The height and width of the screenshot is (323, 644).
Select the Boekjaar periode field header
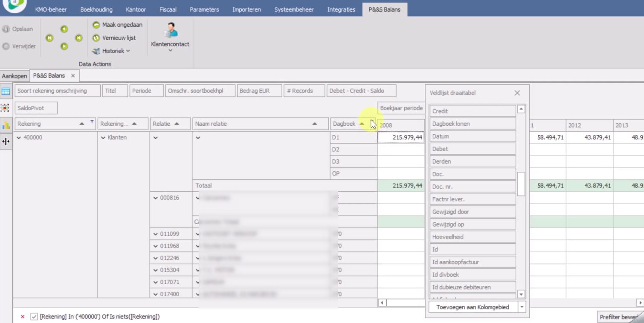click(401, 108)
